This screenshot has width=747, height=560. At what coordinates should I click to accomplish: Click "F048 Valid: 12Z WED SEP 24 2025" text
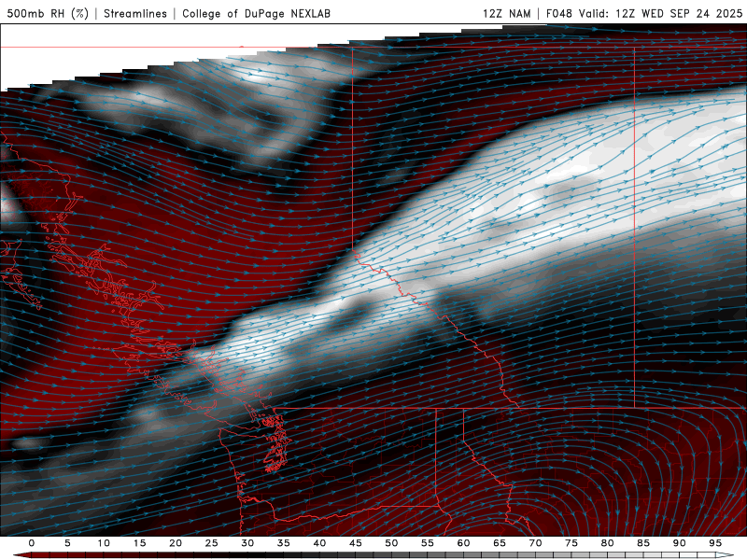644,13
